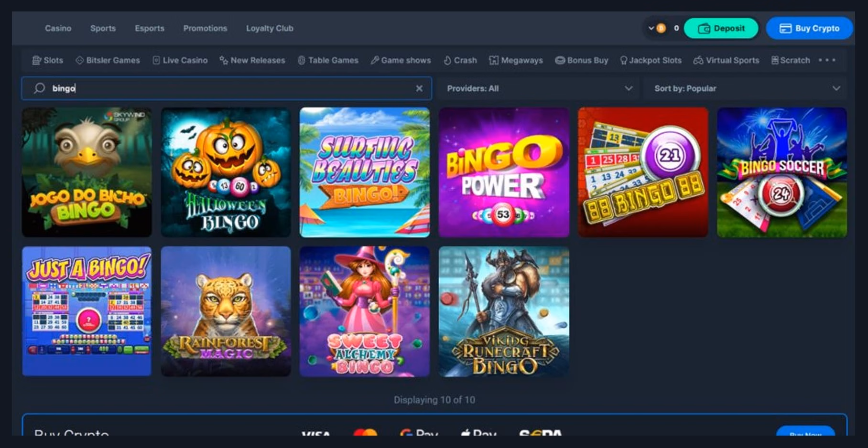This screenshot has height=448, width=868.
Task: Open the Megaways category icon
Action: (494, 60)
